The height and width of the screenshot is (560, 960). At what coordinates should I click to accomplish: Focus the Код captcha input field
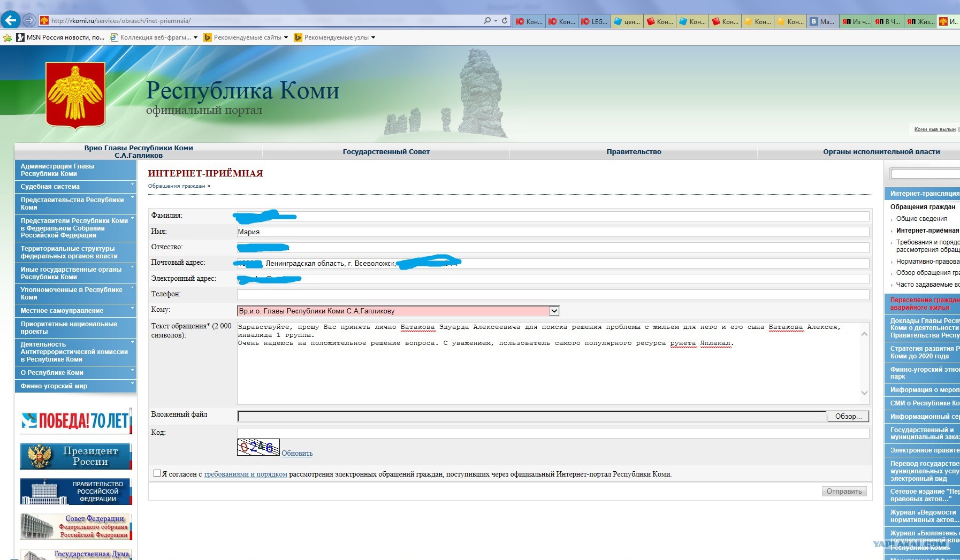(553, 433)
